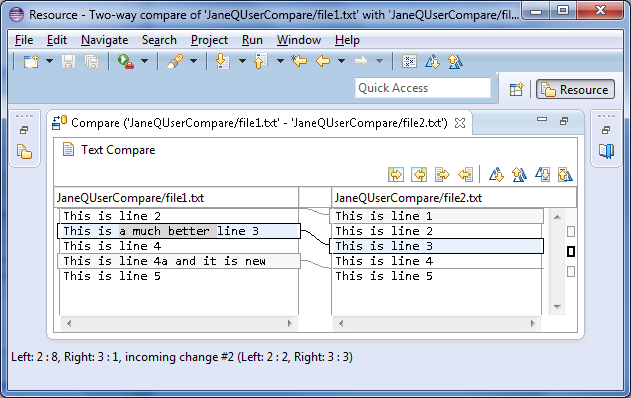Open the Navigate menu
The height and width of the screenshot is (398, 631).
104,40
